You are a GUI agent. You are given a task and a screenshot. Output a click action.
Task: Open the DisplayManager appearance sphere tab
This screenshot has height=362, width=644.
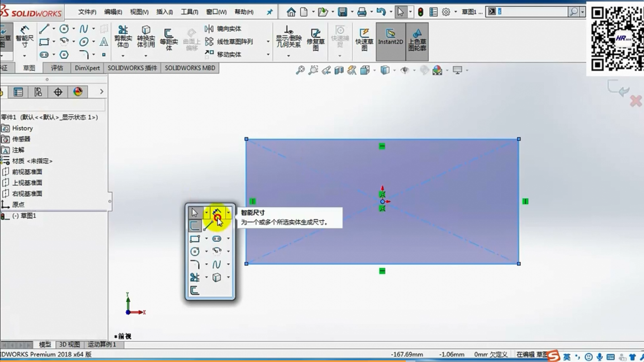coord(78,92)
